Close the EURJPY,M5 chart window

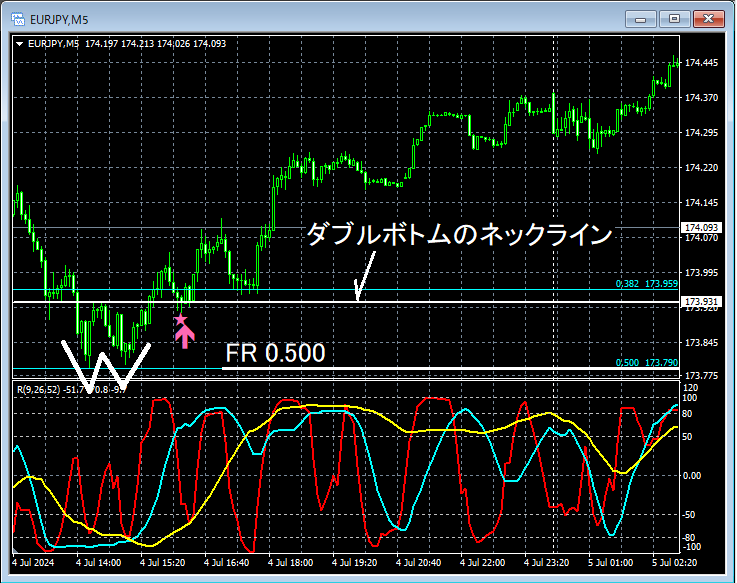(708, 19)
